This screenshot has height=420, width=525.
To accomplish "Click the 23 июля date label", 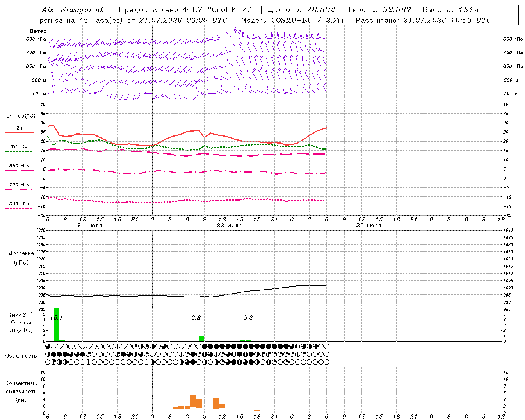I will pyautogui.click(x=369, y=226).
